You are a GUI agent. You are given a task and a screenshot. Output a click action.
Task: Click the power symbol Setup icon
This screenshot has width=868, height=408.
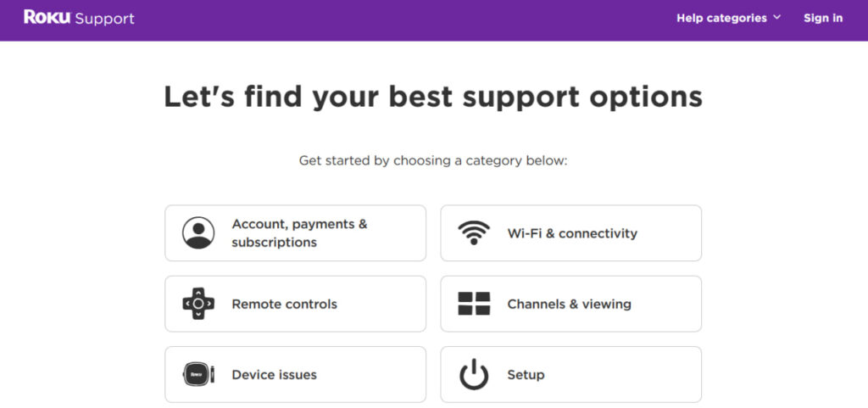tap(474, 374)
